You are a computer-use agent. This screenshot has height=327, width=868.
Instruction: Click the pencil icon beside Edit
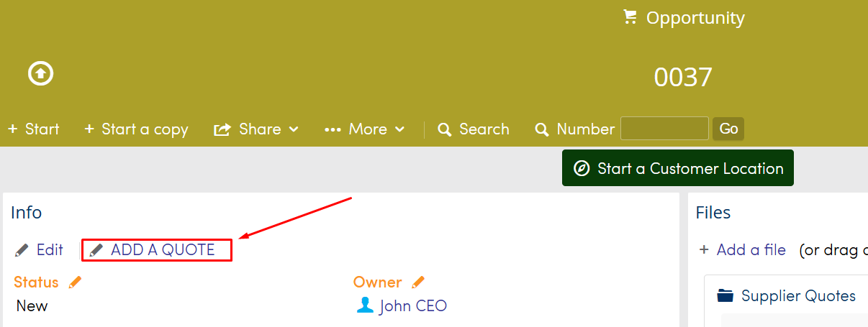click(x=22, y=250)
